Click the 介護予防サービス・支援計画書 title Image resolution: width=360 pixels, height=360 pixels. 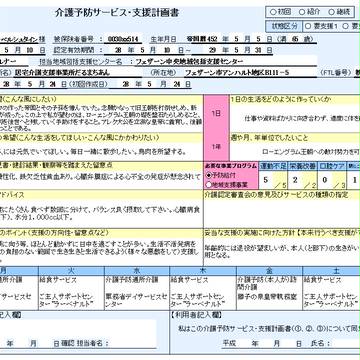pyautogui.click(x=117, y=13)
